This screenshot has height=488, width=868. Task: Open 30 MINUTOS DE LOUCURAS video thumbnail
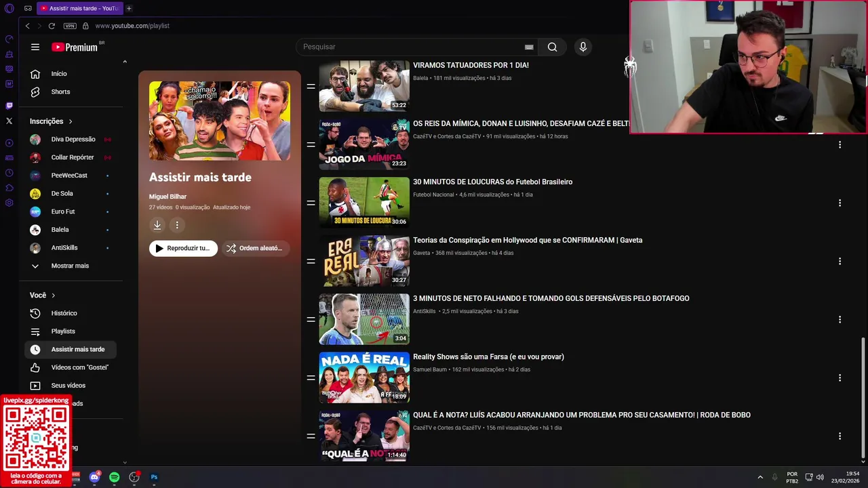click(x=364, y=202)
